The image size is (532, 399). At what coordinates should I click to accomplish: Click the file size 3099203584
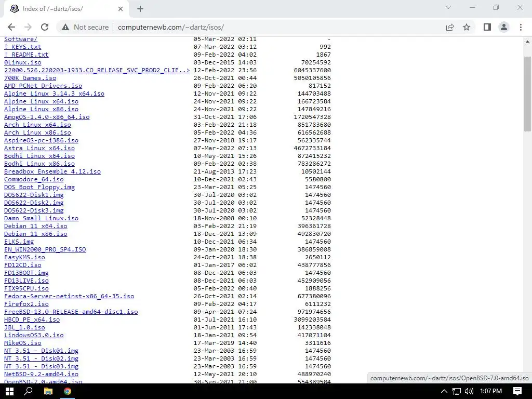point(312,320)
